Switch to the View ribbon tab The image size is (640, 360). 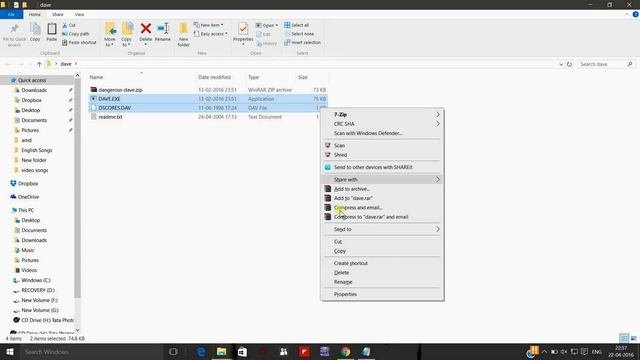coord(79,14)
